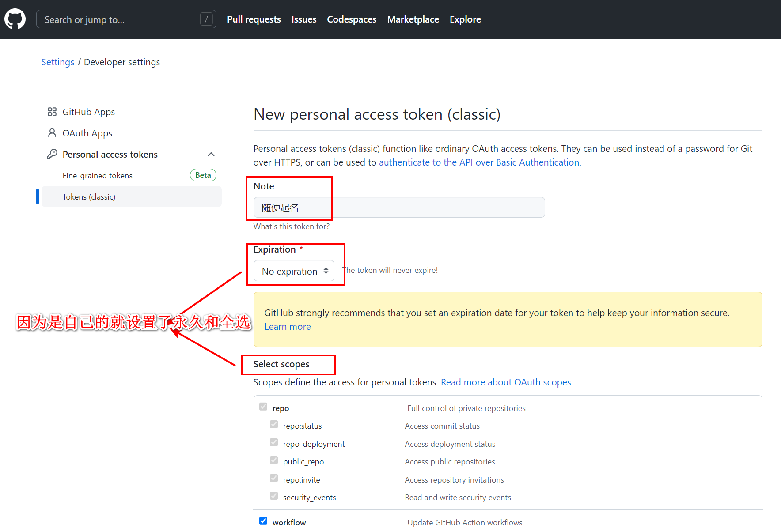
Task: Click the OAuth Apps person icon
Action: 52,133
